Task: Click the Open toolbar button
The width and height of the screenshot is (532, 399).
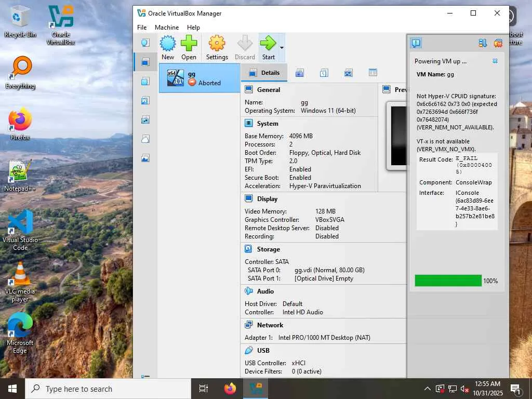Action: click(189, 48)
